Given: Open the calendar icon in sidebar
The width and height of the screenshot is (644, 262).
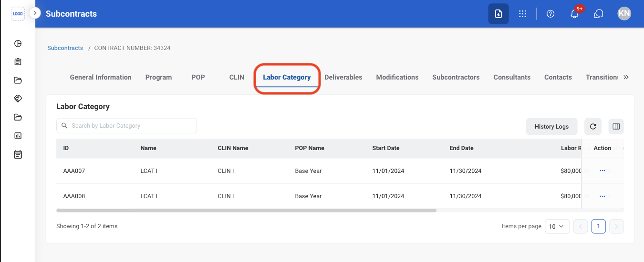Looking at the screenshot, I should pyautogui.click(x=18, y=154).
